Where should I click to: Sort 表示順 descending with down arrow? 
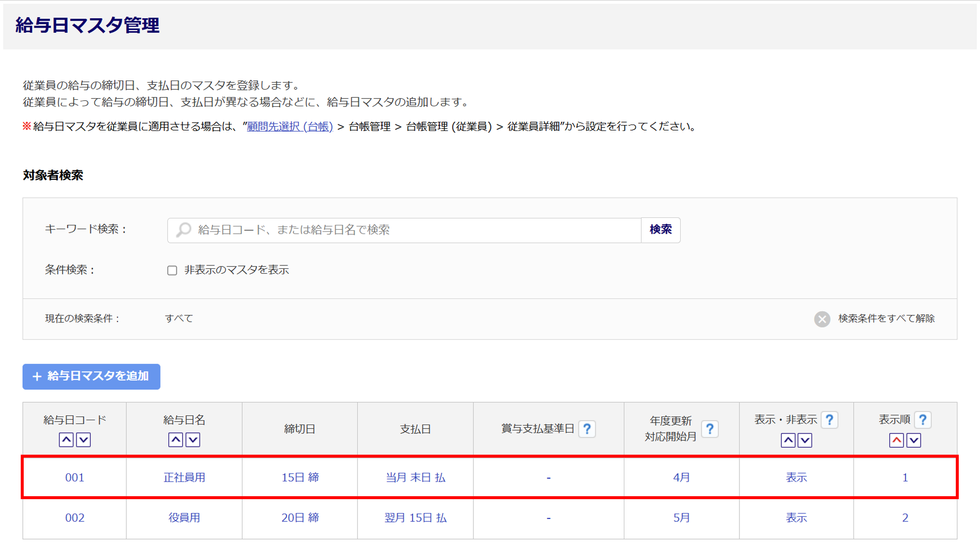click(914, 440)
